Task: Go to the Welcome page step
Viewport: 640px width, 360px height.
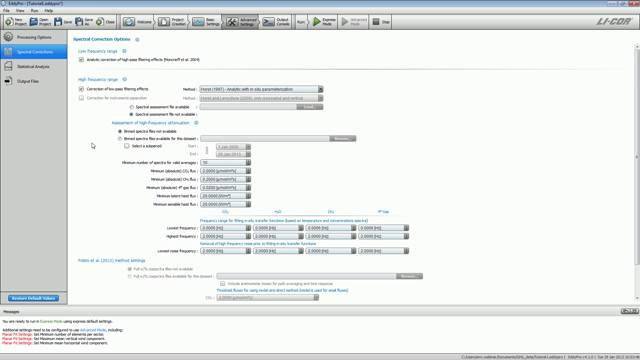Action: (137, 22)
